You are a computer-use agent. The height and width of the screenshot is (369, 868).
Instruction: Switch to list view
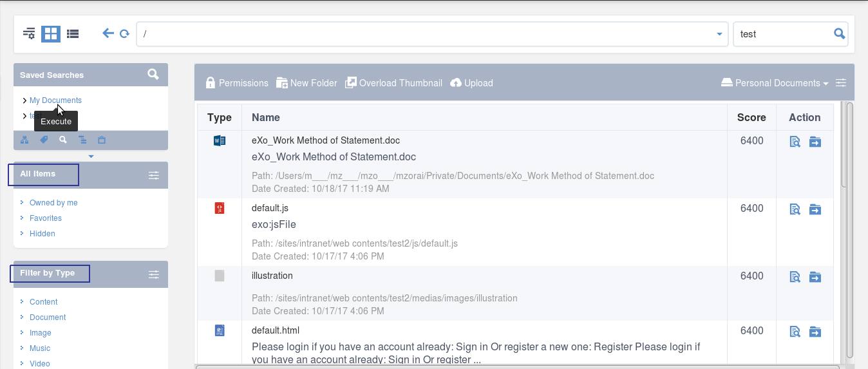pos(73,33)
